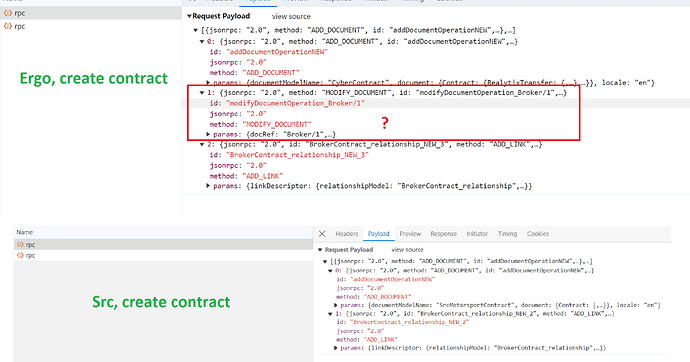Click the Name column header in Src panel
The image size is (690, 362).
pyautogui.click(x=25, y=232)
